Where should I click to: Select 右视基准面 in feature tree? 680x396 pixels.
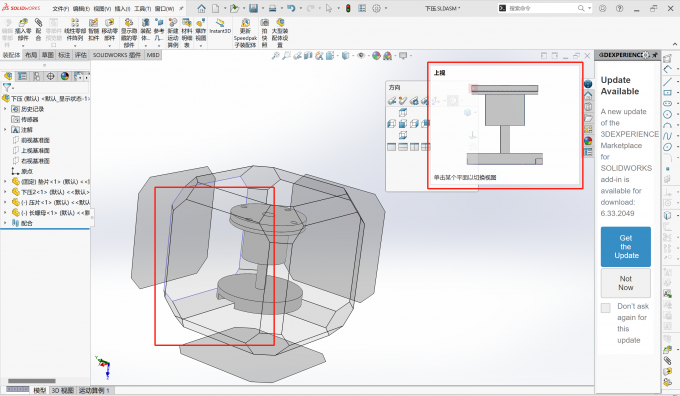tap(36, 161)
